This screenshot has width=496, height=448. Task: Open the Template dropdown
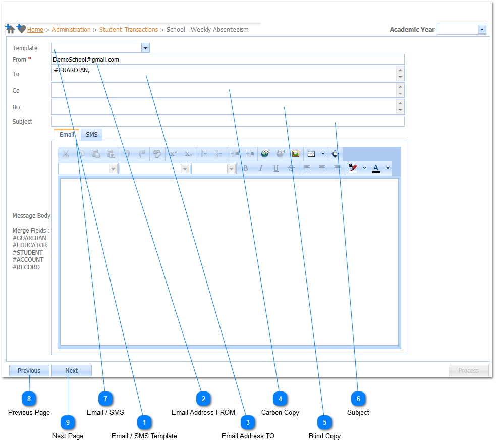coord(145,48)
